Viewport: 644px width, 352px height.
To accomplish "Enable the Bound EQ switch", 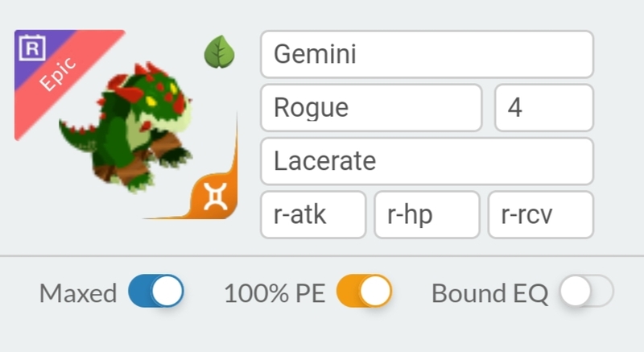I will 587,292.
